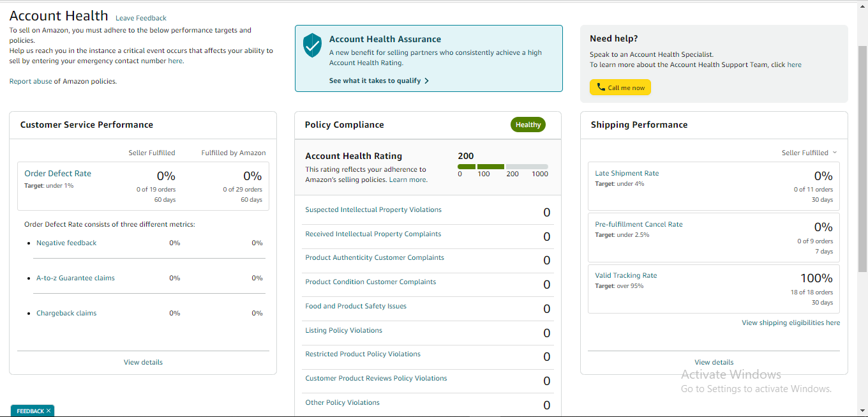Close the Feedback tab with its X
868x417 pixels.
click(x=49, y=411)
